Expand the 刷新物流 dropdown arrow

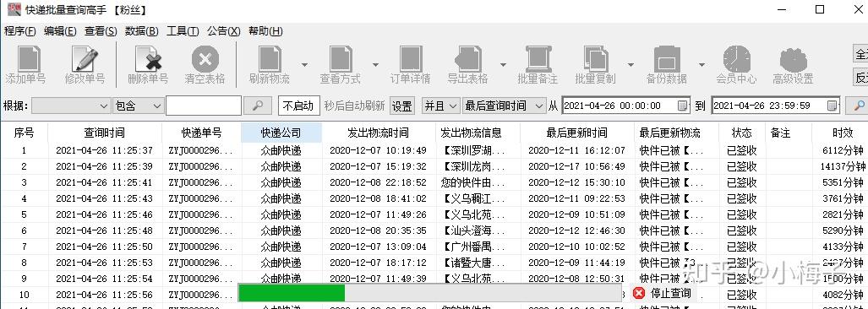coord(304,64)
